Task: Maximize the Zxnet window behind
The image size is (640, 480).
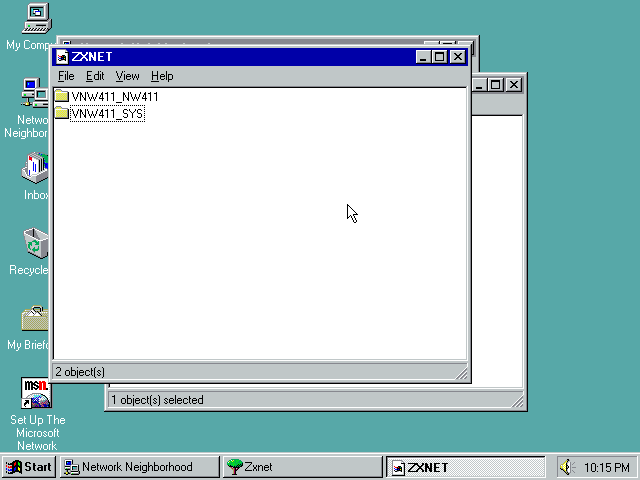Action: tap(496, 85)
